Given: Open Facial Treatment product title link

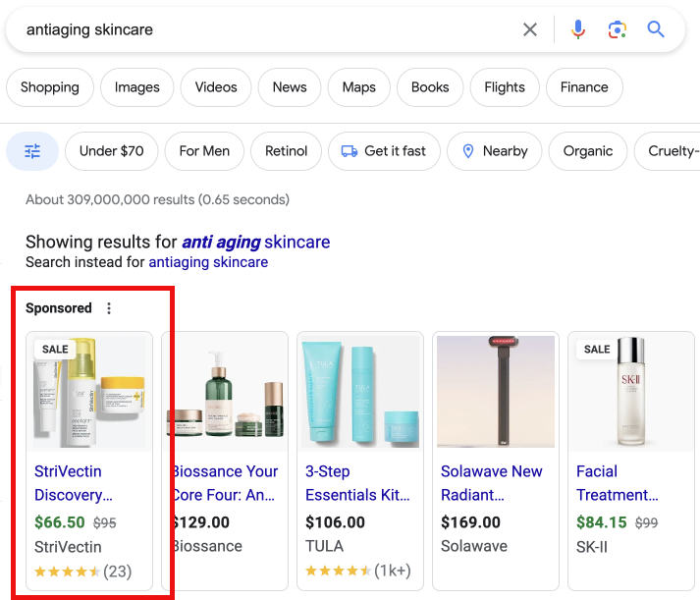Looking at the screenshot, I should (618, 483).
